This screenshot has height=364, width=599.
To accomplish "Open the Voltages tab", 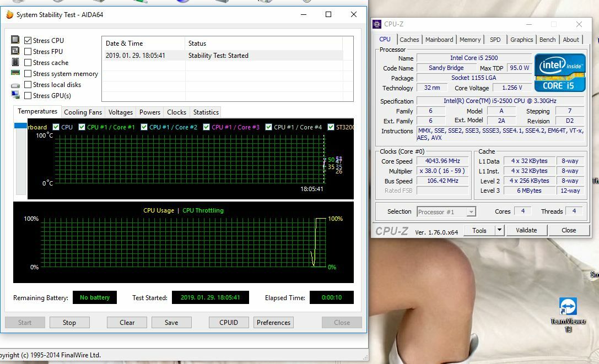I will click(x=120, y=112).
